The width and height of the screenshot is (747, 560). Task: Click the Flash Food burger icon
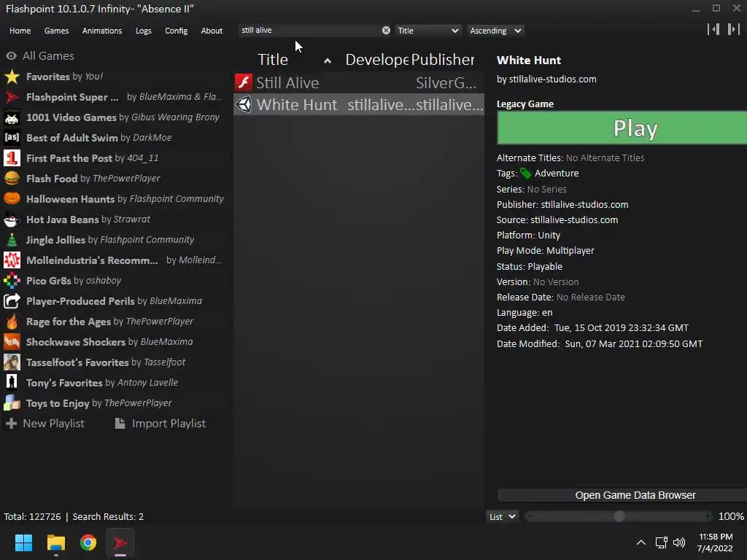coord(12,179)
